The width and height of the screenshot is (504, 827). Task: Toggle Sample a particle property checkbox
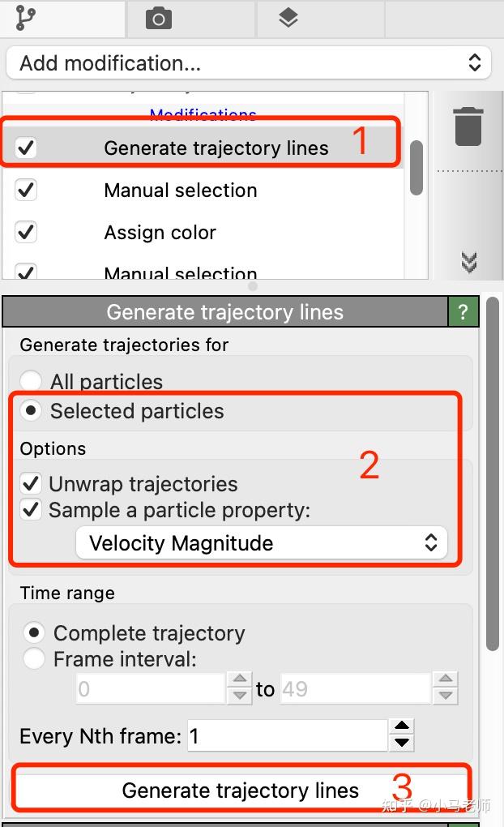31,510
